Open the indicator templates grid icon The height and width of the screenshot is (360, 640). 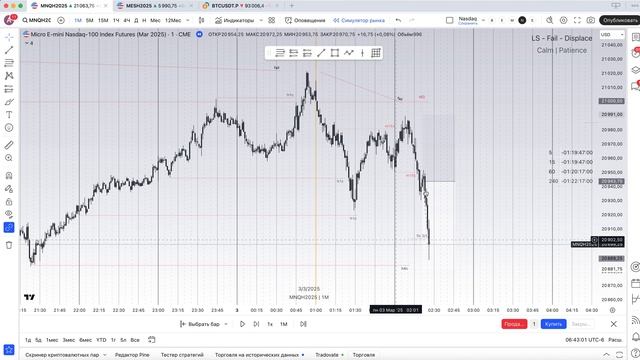pyautogui.click(x=271, y=20)
